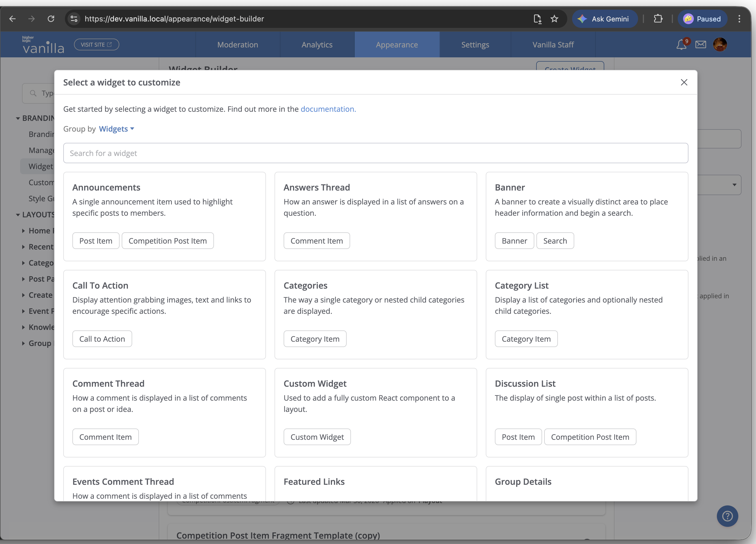
Task: Expand the Recent layout tree item
Action: (x=23, y=247)
